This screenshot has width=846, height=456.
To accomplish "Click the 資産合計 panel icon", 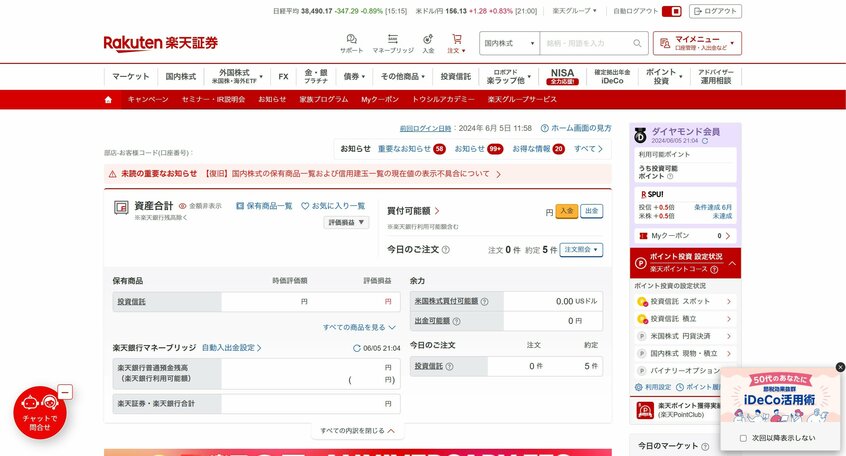I will tap(121, 207).
